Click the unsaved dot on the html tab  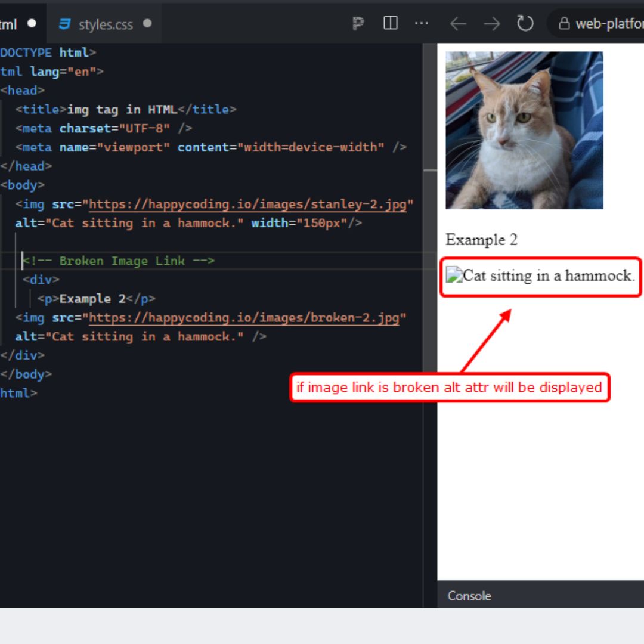point(32,23)
